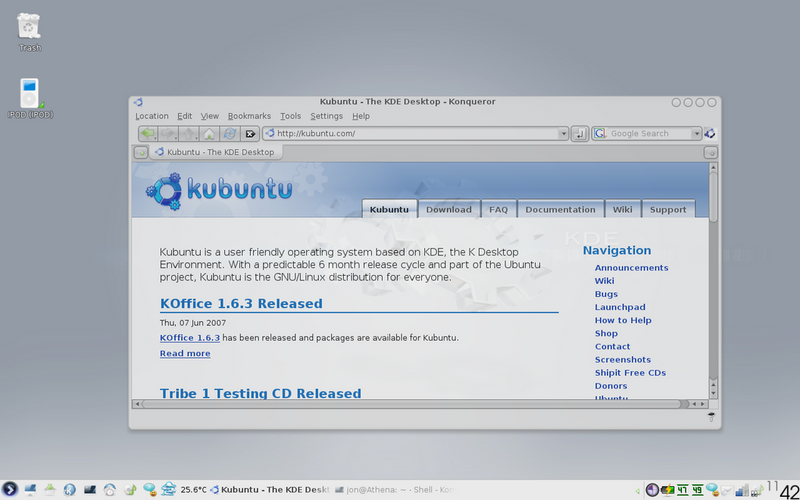Click the Up directory arrow

[189, 134]
